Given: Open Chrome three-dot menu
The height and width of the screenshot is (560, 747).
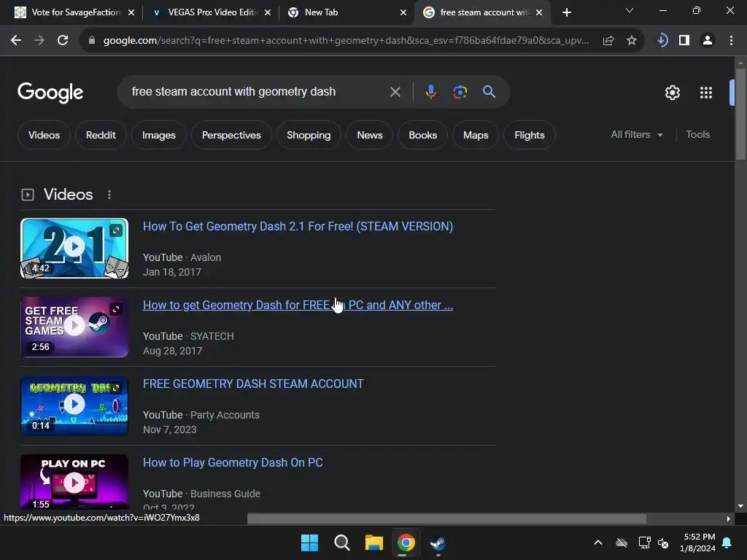Looking at the screenshot, I should [x=731, y=41].
